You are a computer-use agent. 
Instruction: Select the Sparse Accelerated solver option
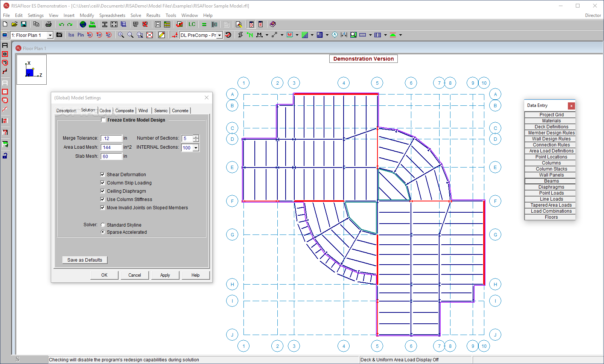(103, 232)
